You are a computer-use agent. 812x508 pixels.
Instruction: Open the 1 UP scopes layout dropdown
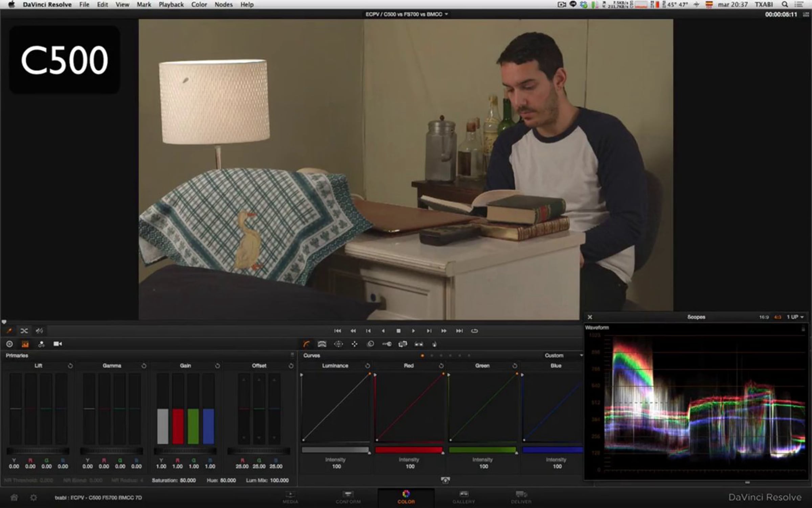tap(795, 317)
